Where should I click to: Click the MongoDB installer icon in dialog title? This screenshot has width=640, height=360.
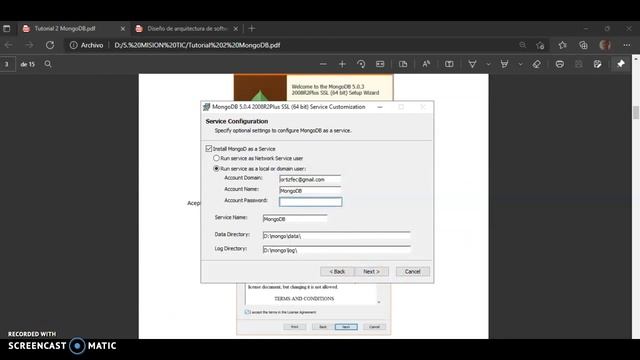pos(207,107)
